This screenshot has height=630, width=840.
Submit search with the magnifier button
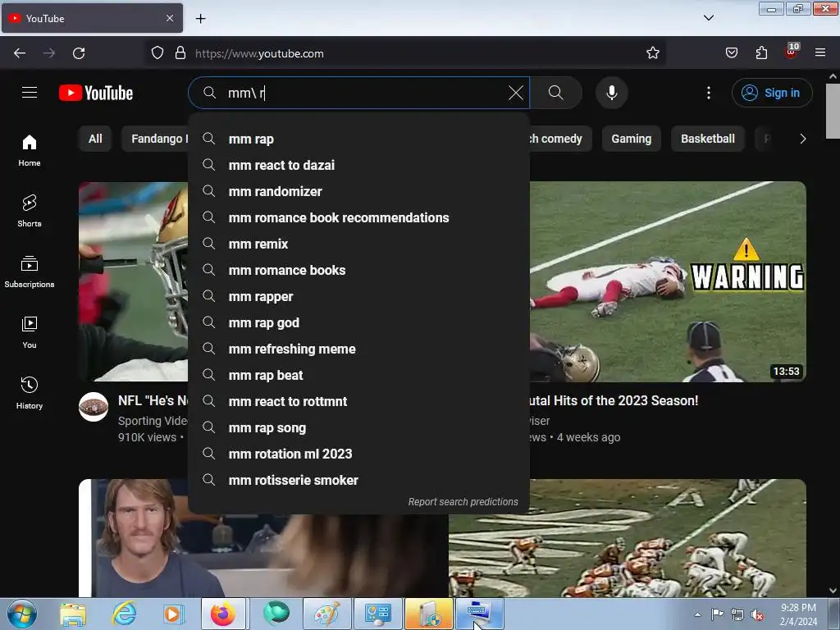(x=556, y=93)
